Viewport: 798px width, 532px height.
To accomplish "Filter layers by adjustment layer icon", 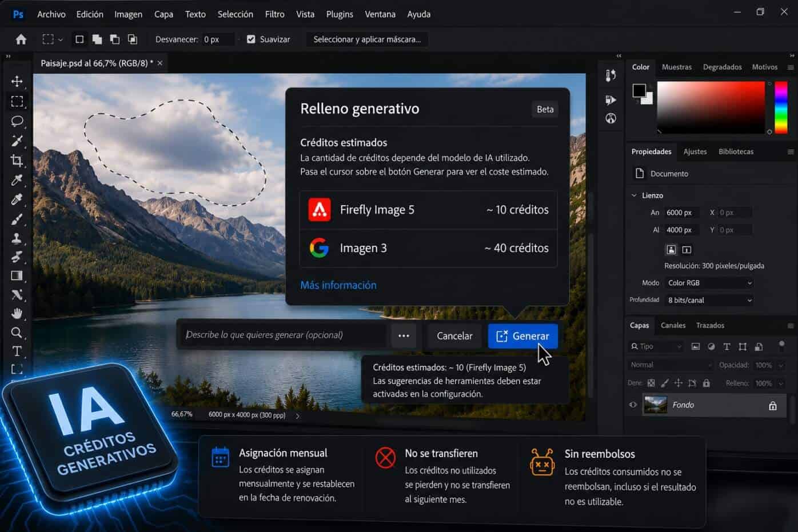I will click(x=711, y=346).
